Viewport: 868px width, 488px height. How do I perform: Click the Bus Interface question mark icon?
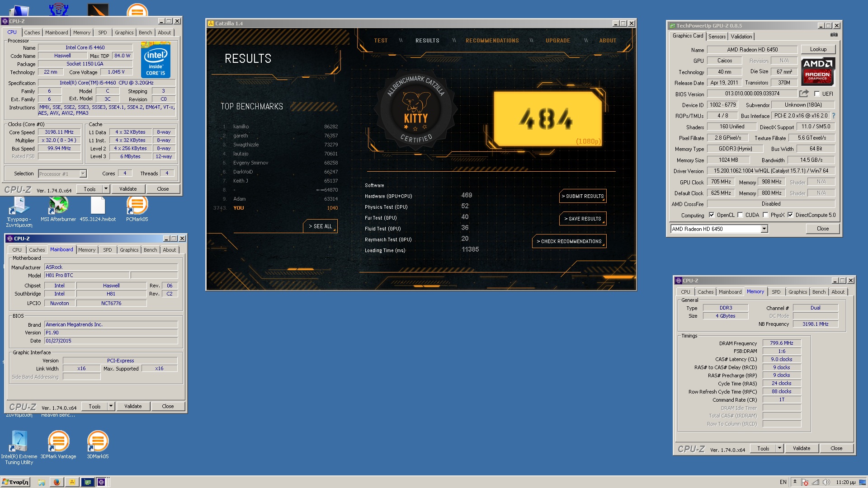tap(834, 116)
